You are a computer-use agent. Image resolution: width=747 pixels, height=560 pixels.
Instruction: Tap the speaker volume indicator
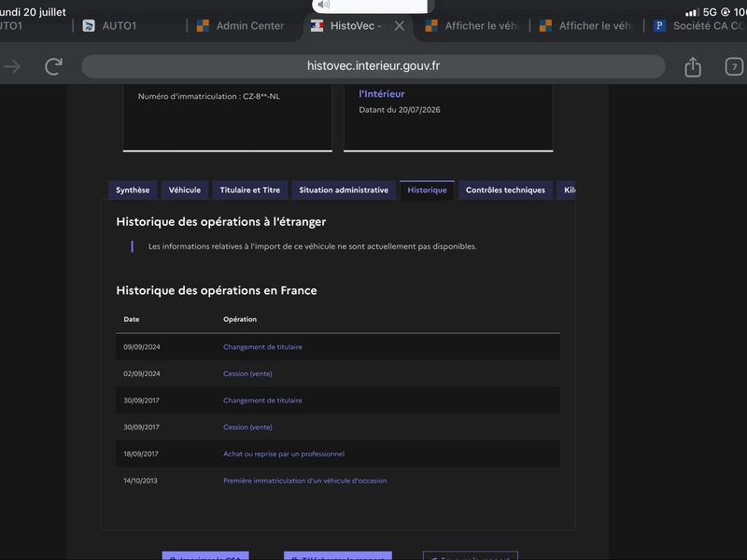point(323,5)
